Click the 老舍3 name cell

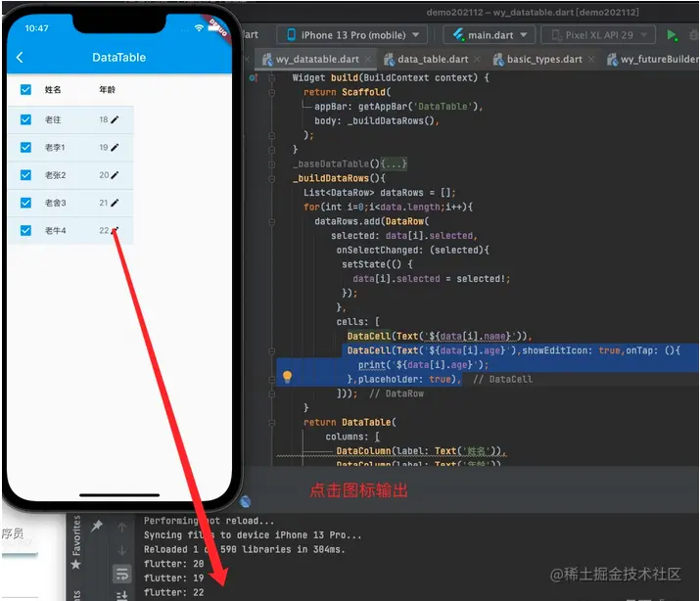pos(56,203)
